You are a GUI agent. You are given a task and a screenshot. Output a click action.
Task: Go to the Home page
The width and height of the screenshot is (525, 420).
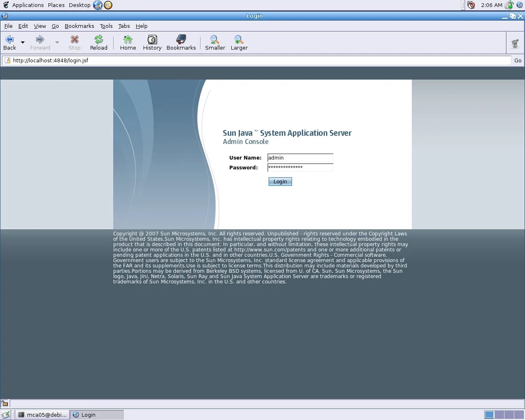pos(128,43)
